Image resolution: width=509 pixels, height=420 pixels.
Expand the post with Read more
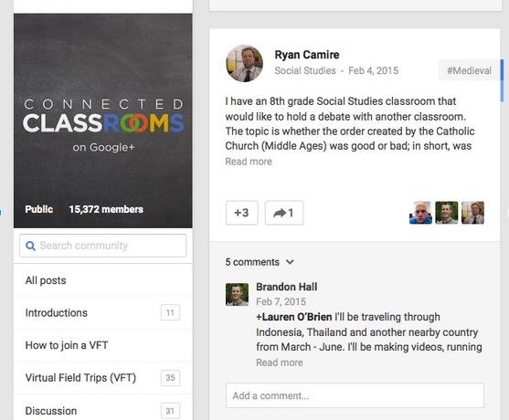coord(249,162)
